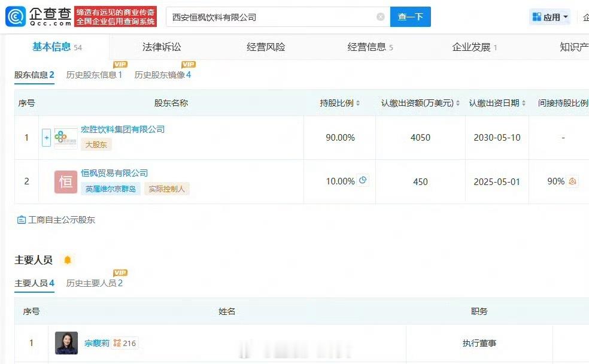The width and height of the screenshot is (589, 364).
Task: Switch to 企业发展 tab
Action: click(x=475, y=47)
